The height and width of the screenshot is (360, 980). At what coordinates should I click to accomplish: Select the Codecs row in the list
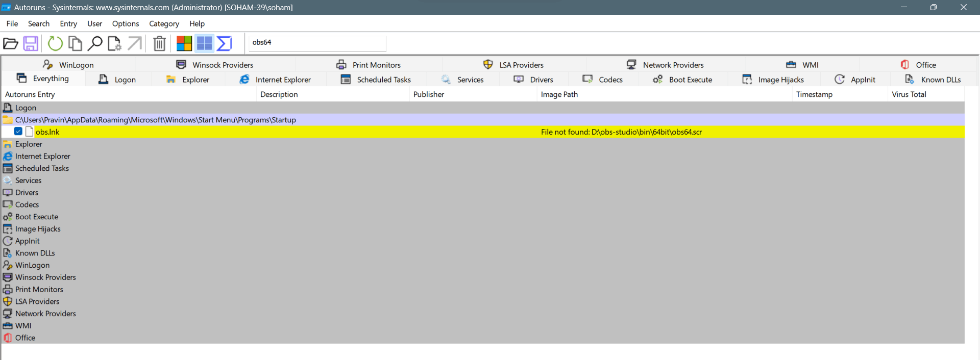pos(483,204)
